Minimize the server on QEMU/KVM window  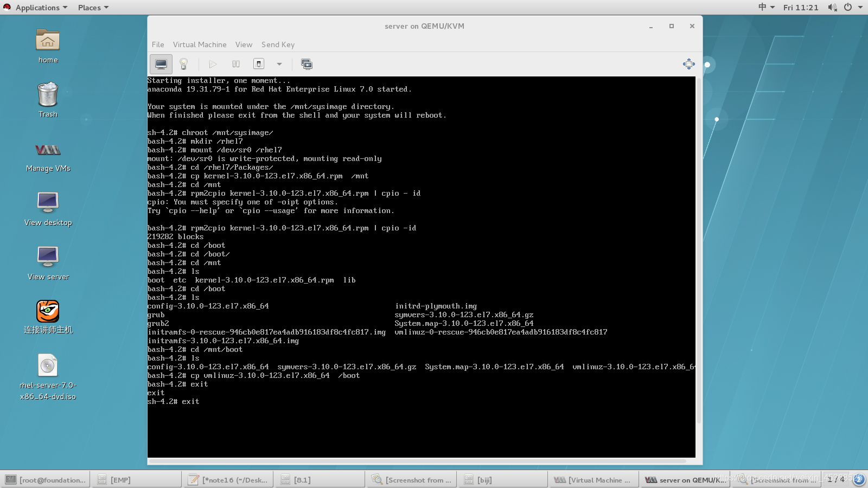651,26
